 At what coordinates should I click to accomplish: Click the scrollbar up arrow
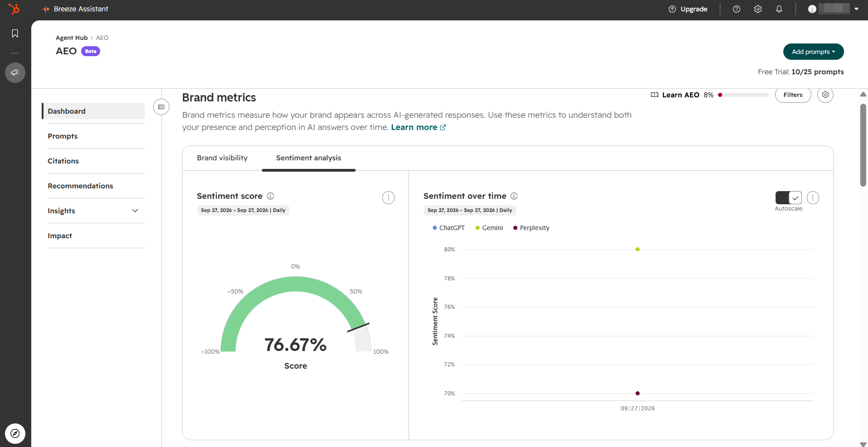[863, 94]
